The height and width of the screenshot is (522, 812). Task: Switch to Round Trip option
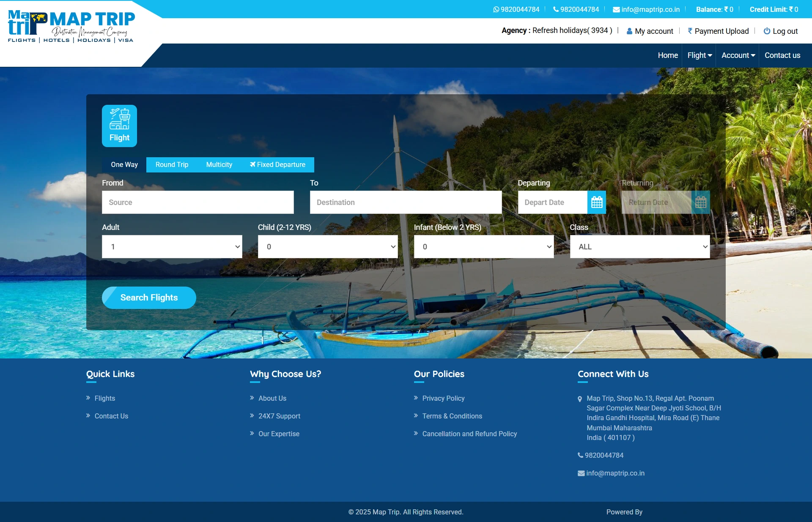tap(172, 164)
